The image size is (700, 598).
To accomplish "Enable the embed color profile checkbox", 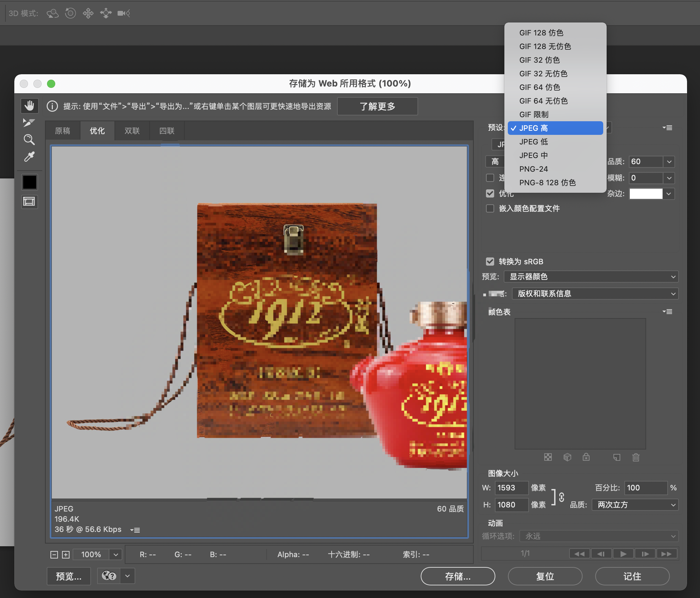I will [490, 208].
